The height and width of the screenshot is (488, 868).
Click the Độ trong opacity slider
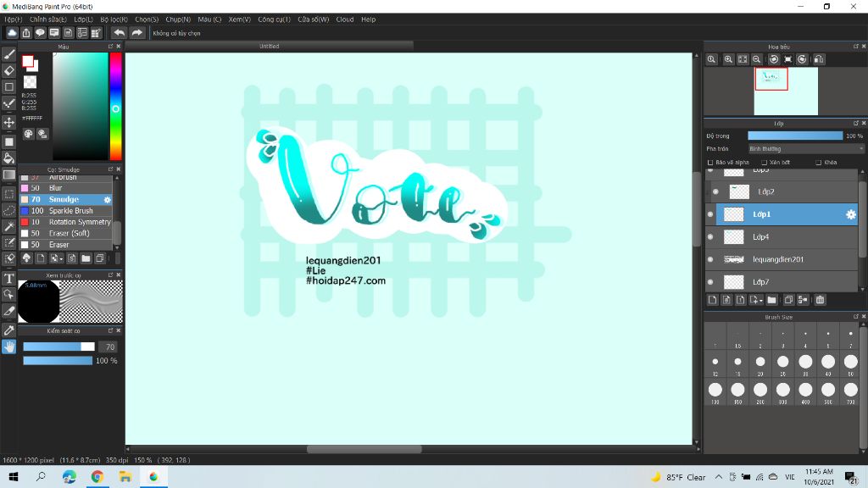pos(795,136)
